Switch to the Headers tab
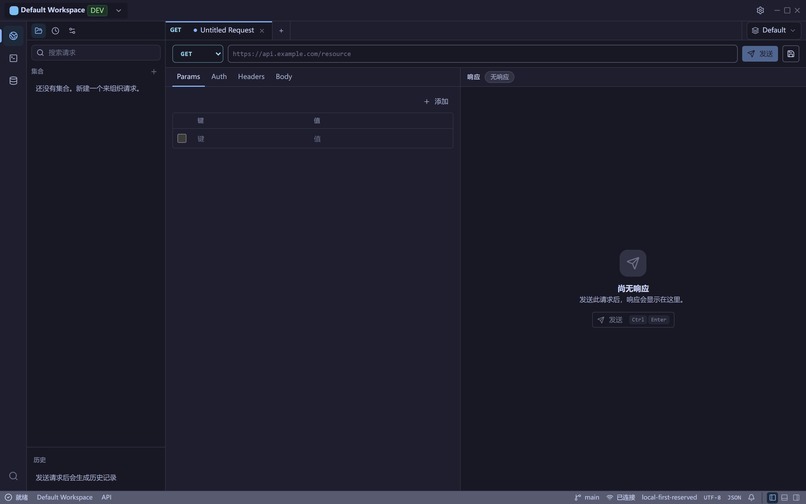This screenshot has width=806, height=504. [251, 77]
